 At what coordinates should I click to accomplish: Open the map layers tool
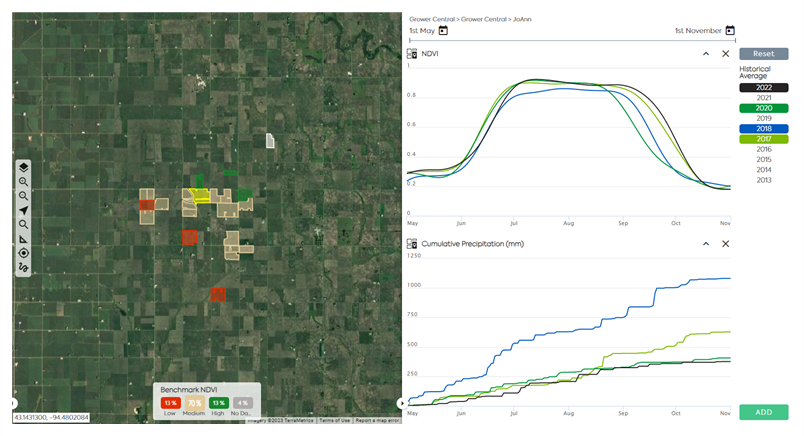23,167
